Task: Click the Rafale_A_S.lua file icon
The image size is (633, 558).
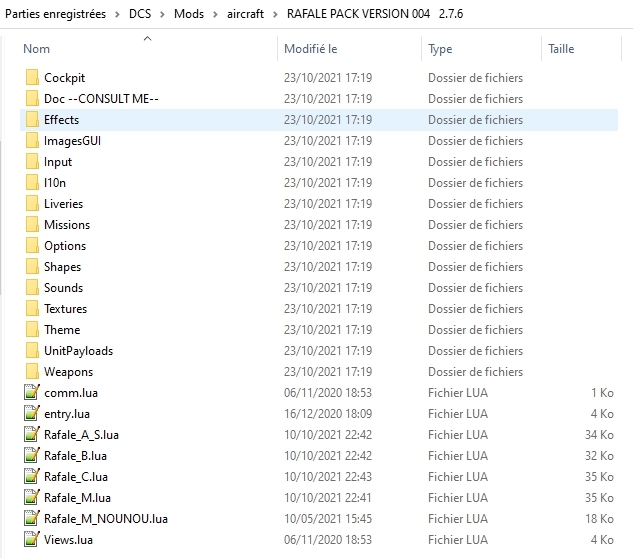Action: click(32, 434)
